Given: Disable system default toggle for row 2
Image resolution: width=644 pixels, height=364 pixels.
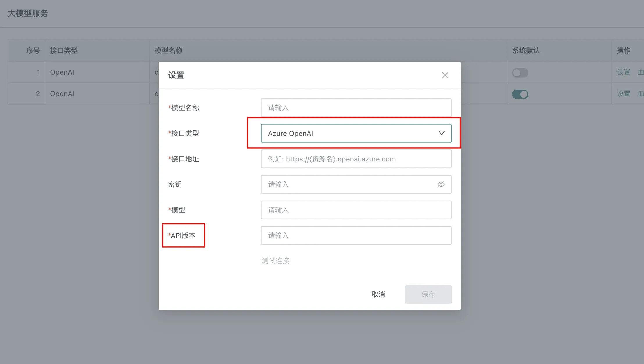Looking at the screenshot, I should coord(520,94).
